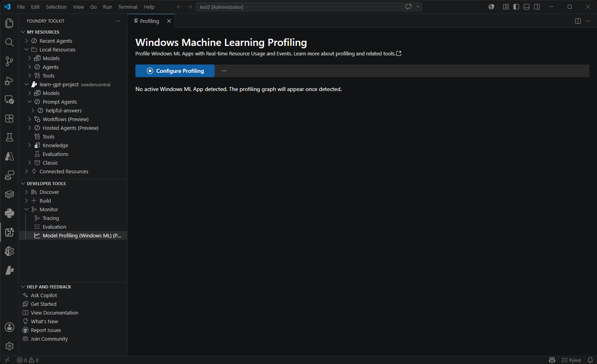
Task: Click the remote window status bar icon
Action: 7,360
